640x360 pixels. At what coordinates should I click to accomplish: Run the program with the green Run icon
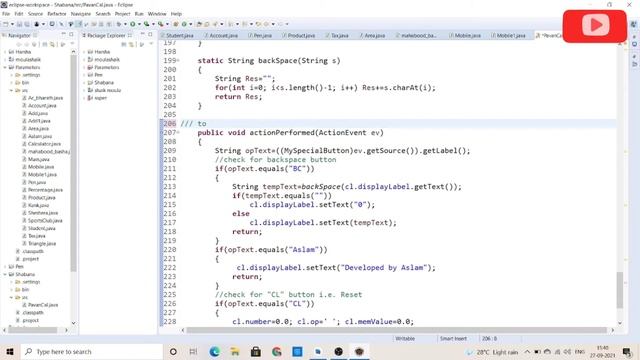133,24
